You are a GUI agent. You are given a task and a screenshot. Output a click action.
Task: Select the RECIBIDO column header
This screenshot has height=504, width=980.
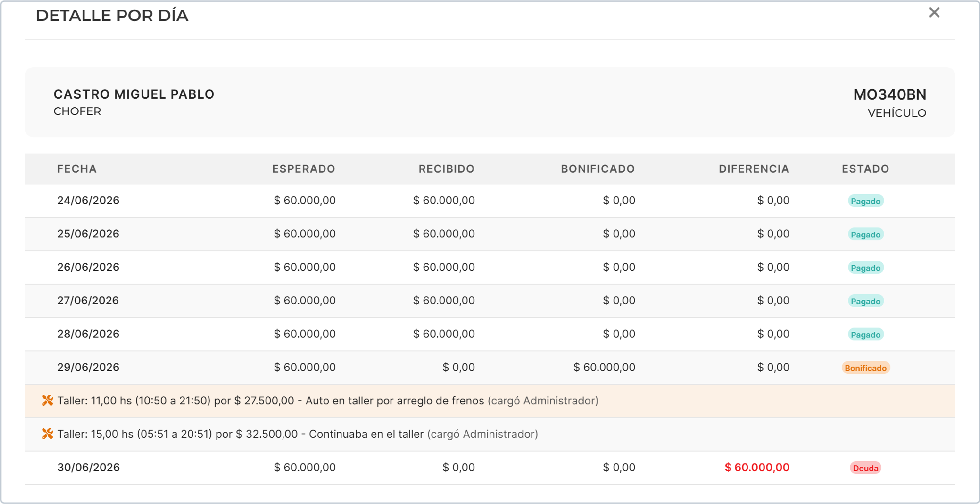pos(446,169)
